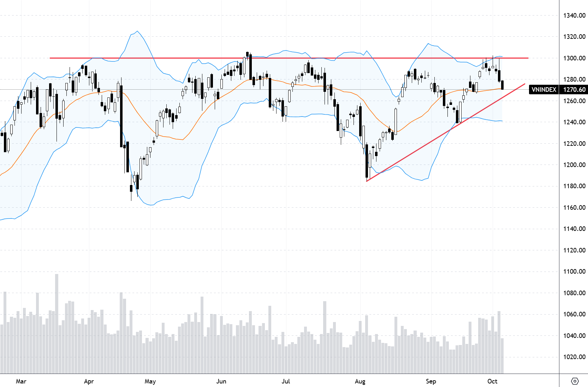Click the Sep label on time axis

[431, 381]
